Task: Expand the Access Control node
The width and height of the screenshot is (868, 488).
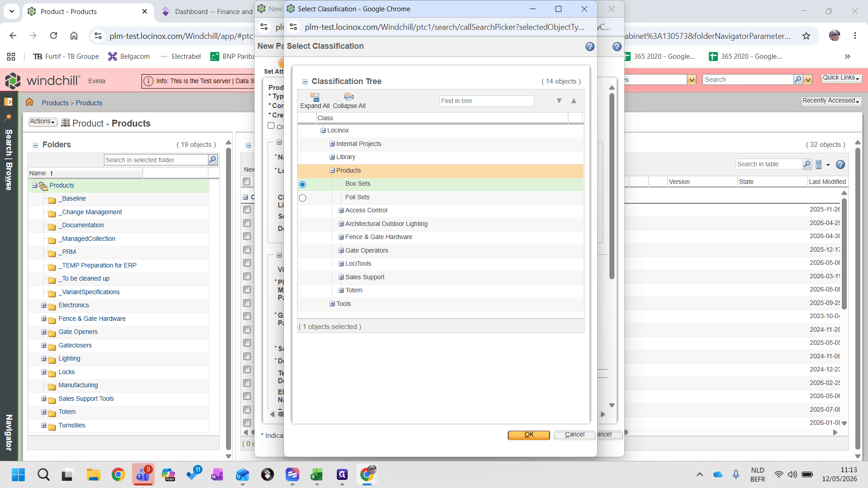Action: 341,210
